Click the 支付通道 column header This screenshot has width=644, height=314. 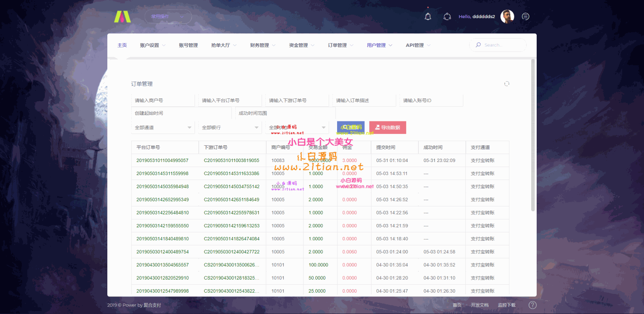[488, 147]
